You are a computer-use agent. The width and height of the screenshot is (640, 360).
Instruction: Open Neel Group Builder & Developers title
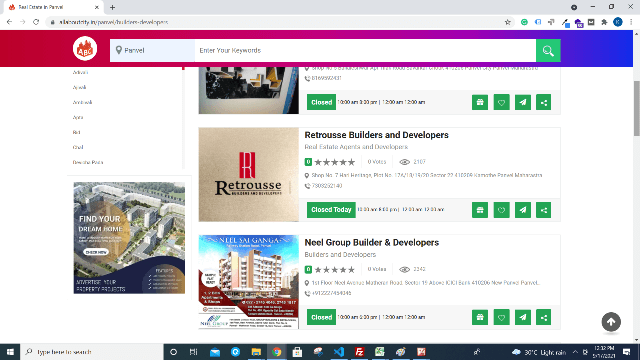coord(371,242)
